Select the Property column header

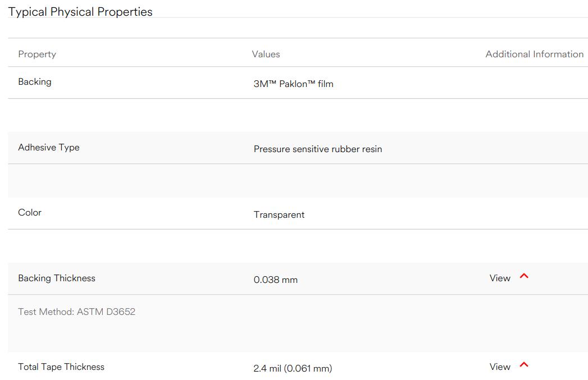(x=37, y=54)
